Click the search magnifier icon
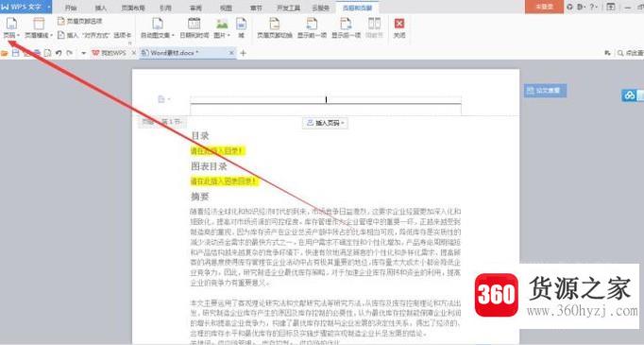The height and width of the screenshot is (345, 644). click(620, 53)
